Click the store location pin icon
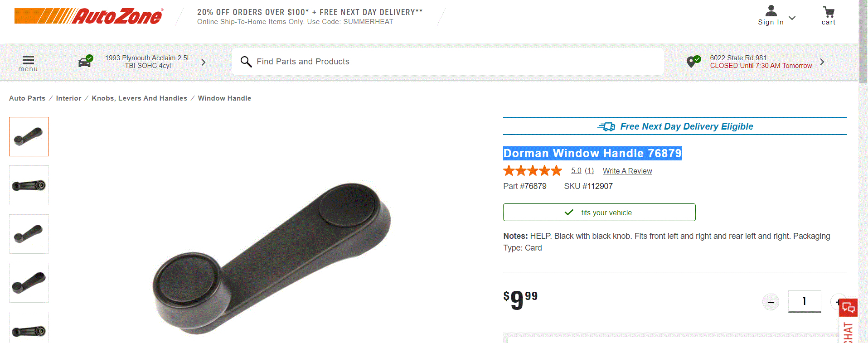The width and height of the screenshot is (868, 343). [x=693, y=62]
